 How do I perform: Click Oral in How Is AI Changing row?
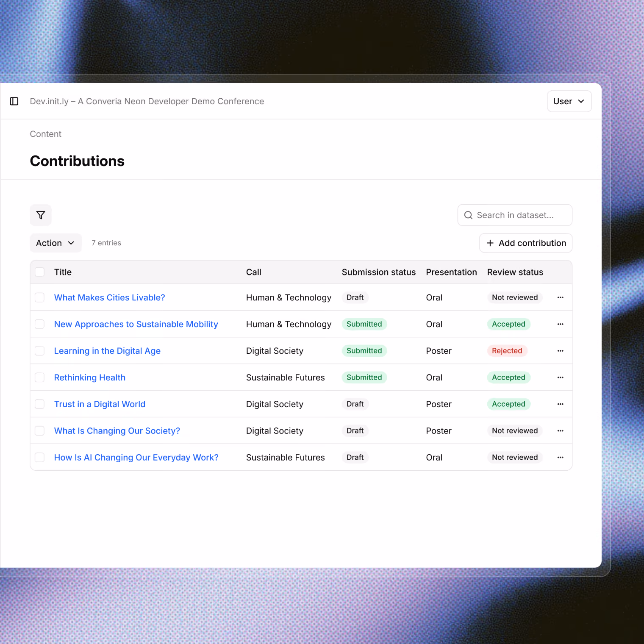(x=434, y=458)
